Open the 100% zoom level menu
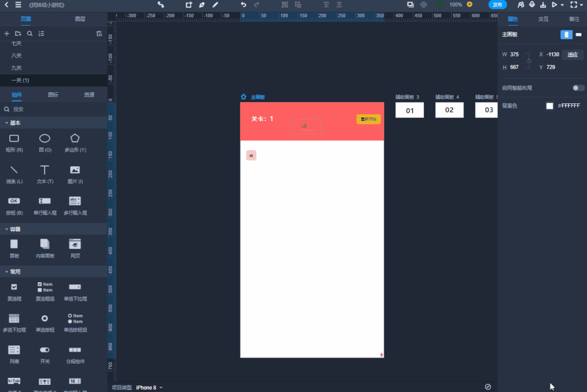This screenshot has width=587, height=392. [x=455, y=4]
